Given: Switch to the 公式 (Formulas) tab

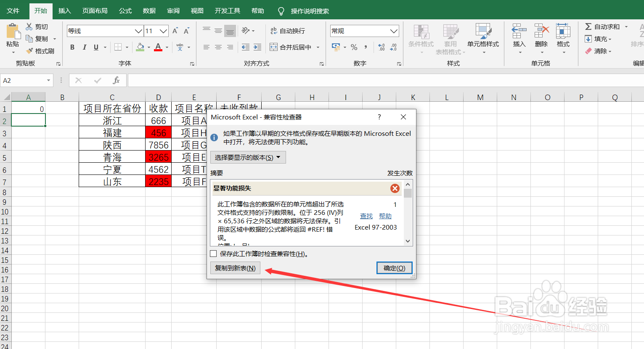Looking at the screenshot, I should (x=125, y=11).
